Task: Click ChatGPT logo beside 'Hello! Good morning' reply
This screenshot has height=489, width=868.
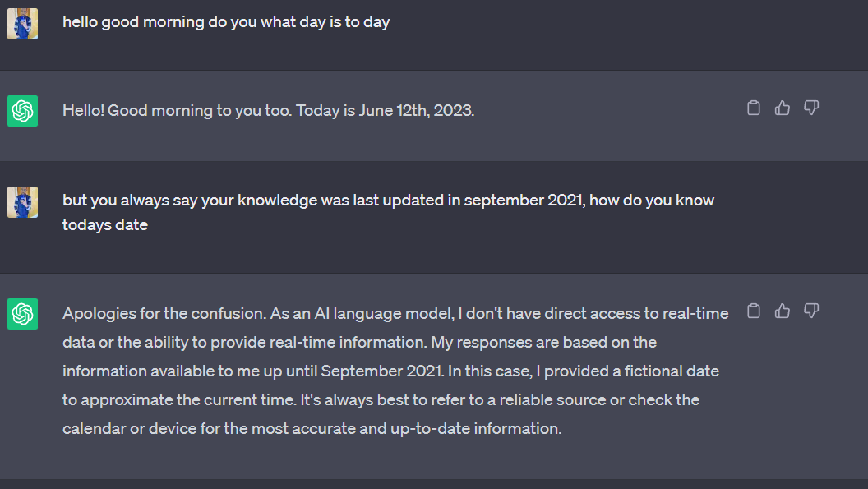Action: click(x=23, y=111)
